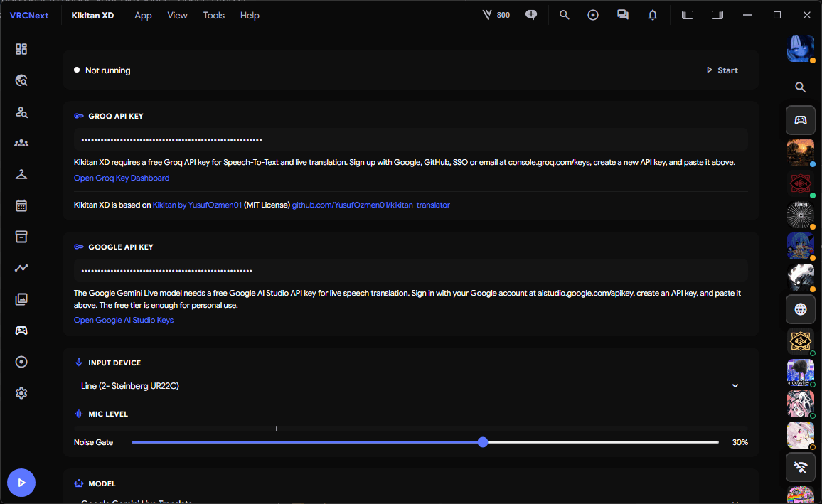Screen dimensions: 822x504
Task: Open the avatars hanger icon
Action: tap(21, 174)
